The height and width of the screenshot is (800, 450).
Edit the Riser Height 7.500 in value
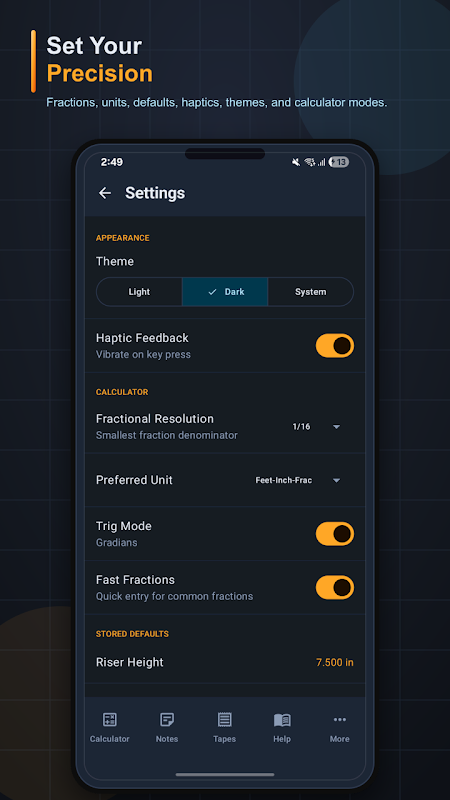click(335, 662)
